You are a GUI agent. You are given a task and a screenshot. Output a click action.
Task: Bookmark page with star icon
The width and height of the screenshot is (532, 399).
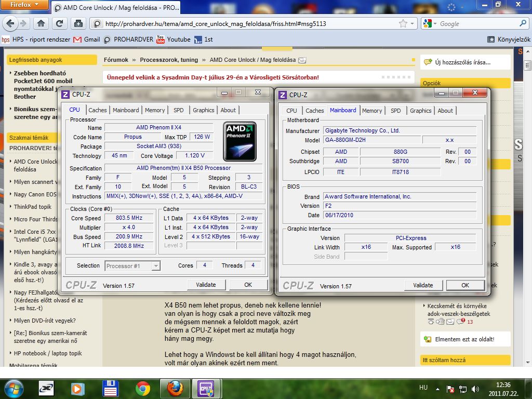pos(403,23)
